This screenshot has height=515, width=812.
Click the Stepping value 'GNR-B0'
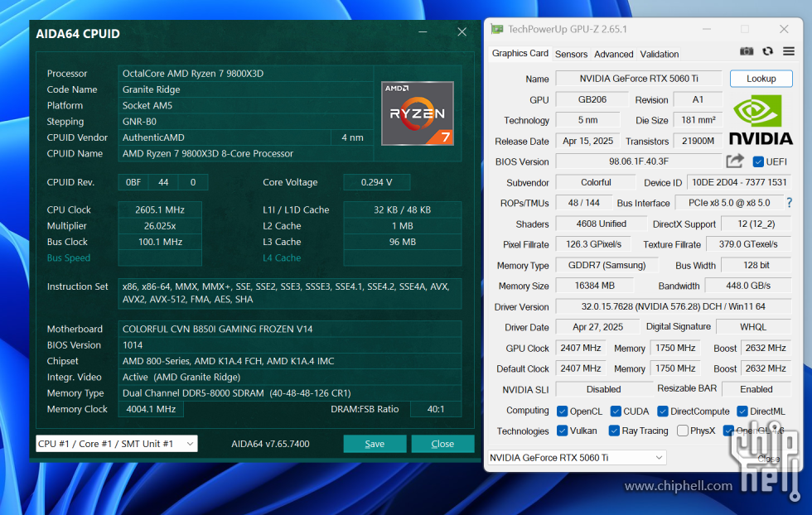tap(139, 122)
